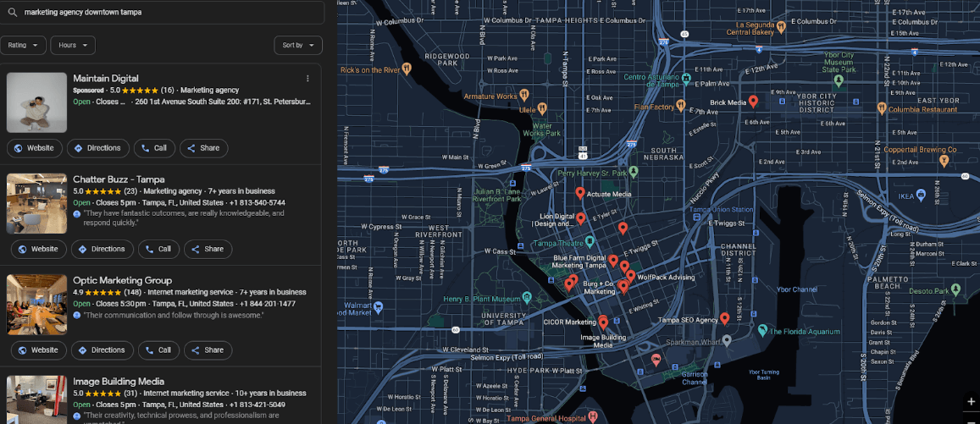This screenshot has width=980, height=424.
Task: Click the Walmart Market map marker
Action: [378, 307]
